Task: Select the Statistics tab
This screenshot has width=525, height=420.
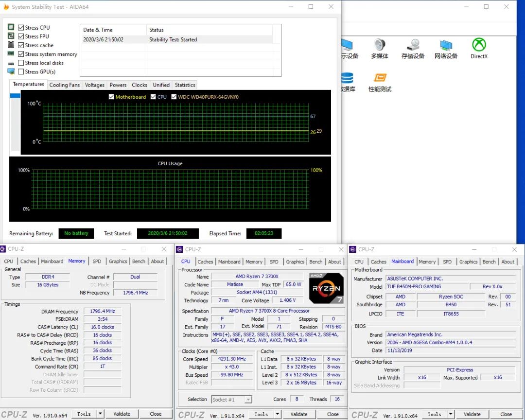Action: click(185, 85)
